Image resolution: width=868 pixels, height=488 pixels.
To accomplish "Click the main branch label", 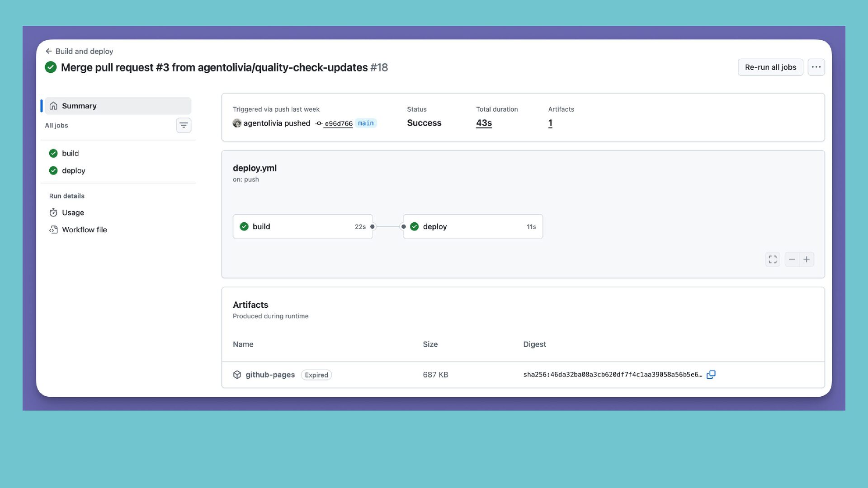I will (366, 123).
